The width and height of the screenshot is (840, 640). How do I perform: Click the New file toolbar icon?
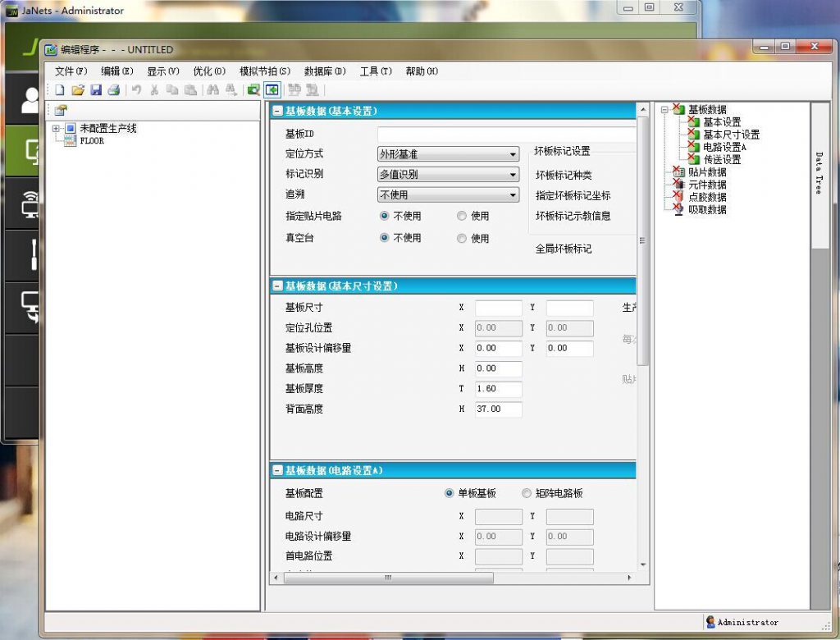tap(60, 90)
